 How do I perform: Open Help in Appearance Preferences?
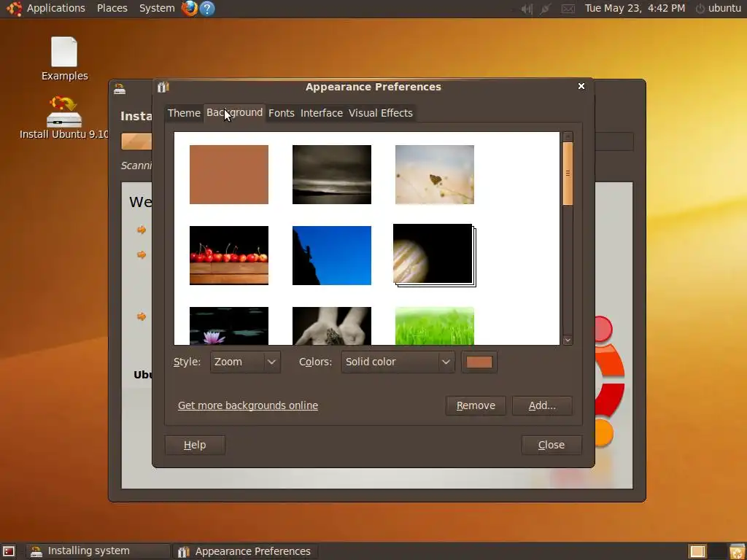195,445
